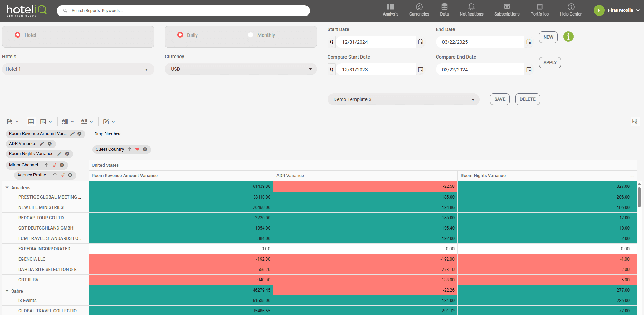Image resolution: width=644 pixels, height=315 pixels.
Task: Open the sub-totals dropdown arrow
Action: click(72, 122)
